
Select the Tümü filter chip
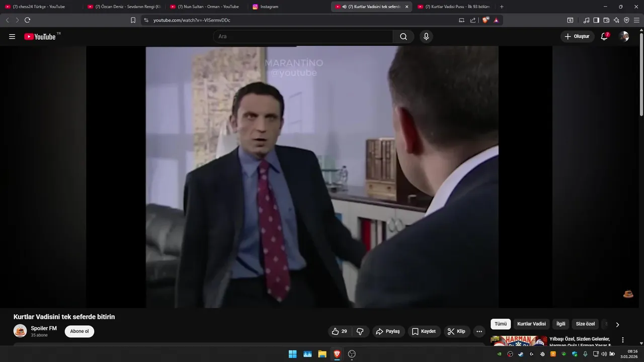[501, 324]
